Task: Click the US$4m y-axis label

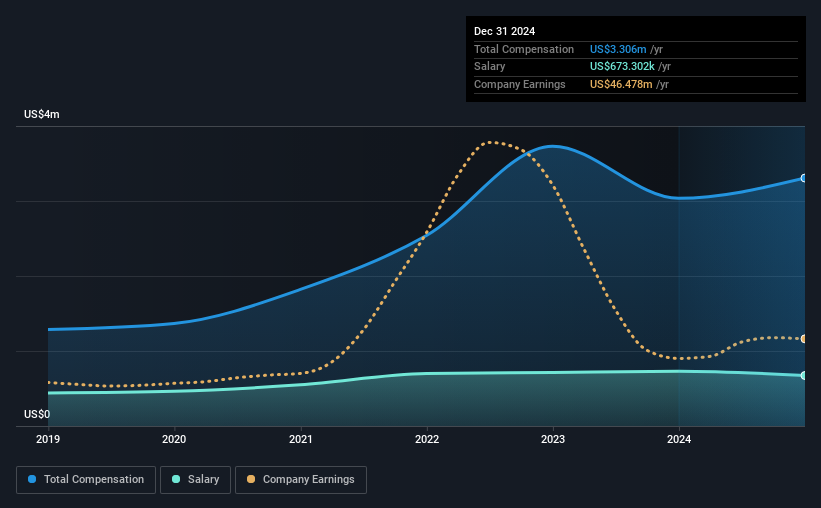Action: click(x=42, y=114)
